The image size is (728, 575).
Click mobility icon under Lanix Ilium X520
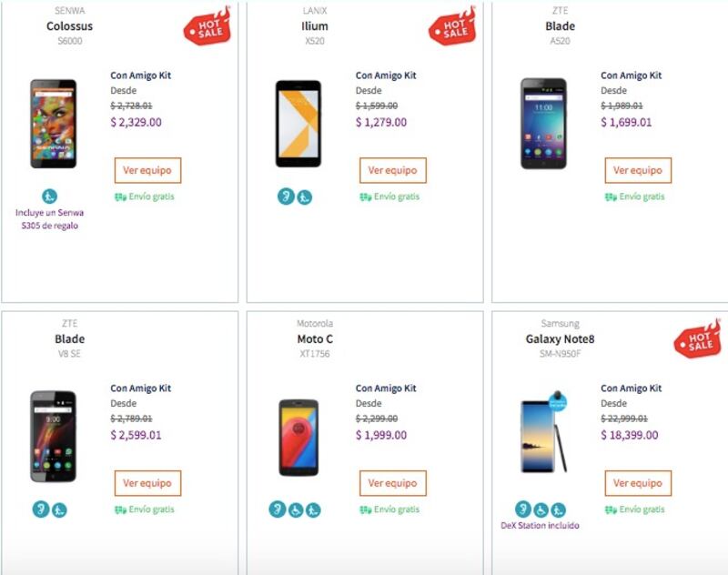pyautogui.click(x=304, y=197)
